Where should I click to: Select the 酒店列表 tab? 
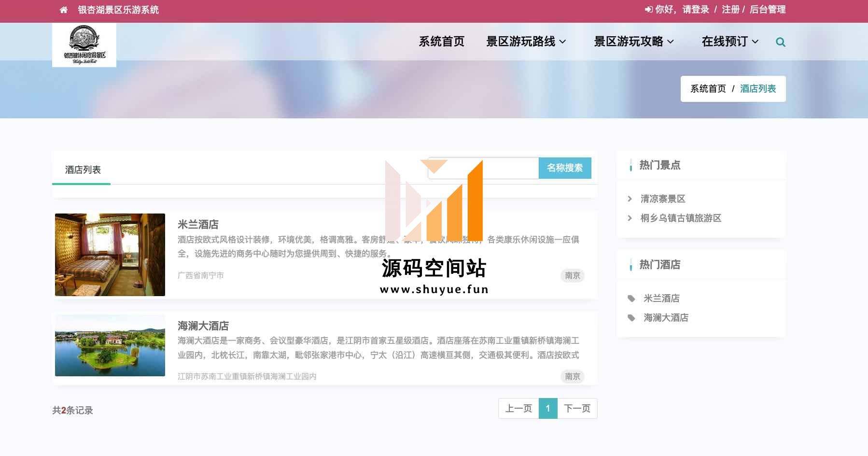pos(83,170)
